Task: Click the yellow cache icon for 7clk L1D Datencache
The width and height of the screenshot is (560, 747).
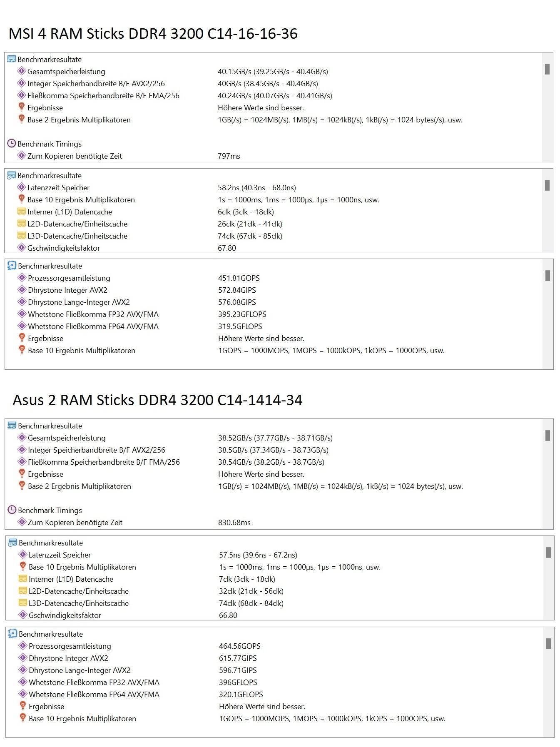Action: 23,578
